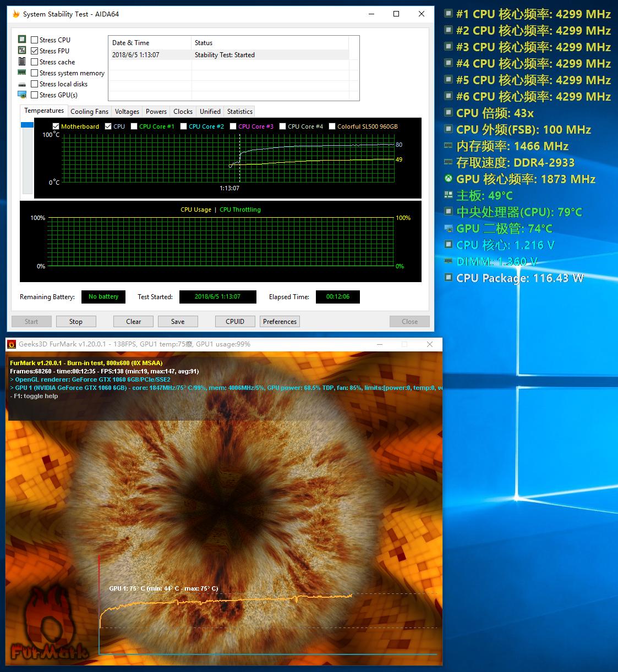Image resolution: width=618 pixels, height=672 pixels.
Task: Click the Save button
Action: pyautogui.click(x=178, y=322)
